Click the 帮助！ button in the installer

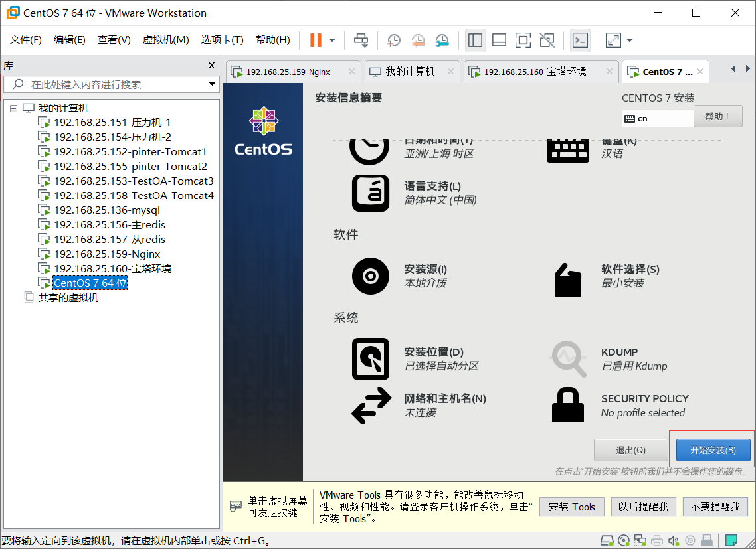(717, 116)
